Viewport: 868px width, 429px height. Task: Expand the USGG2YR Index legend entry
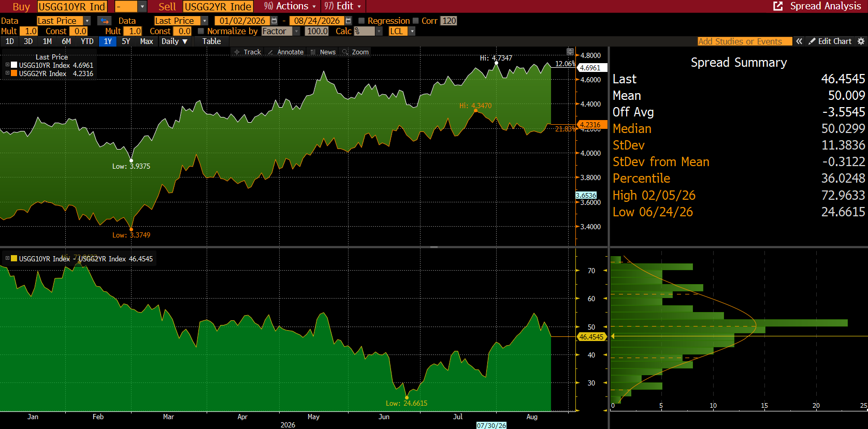[x=7, y=73]
